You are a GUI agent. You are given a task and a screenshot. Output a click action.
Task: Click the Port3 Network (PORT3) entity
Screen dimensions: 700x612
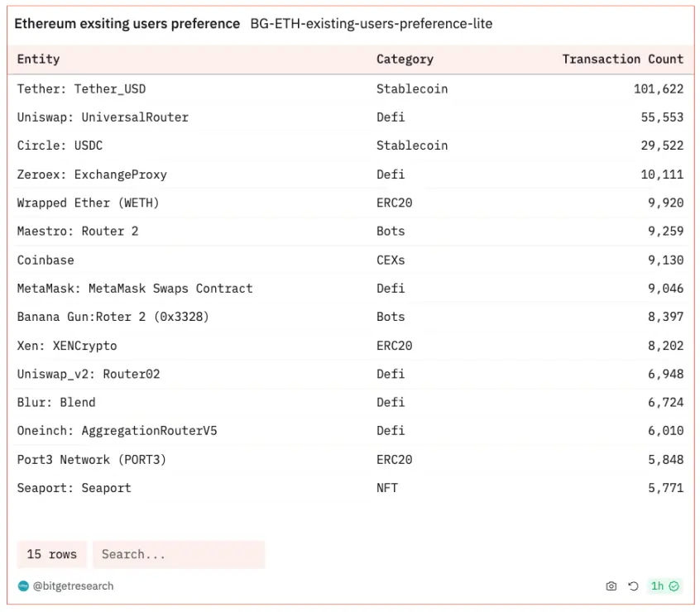(91, 459)
